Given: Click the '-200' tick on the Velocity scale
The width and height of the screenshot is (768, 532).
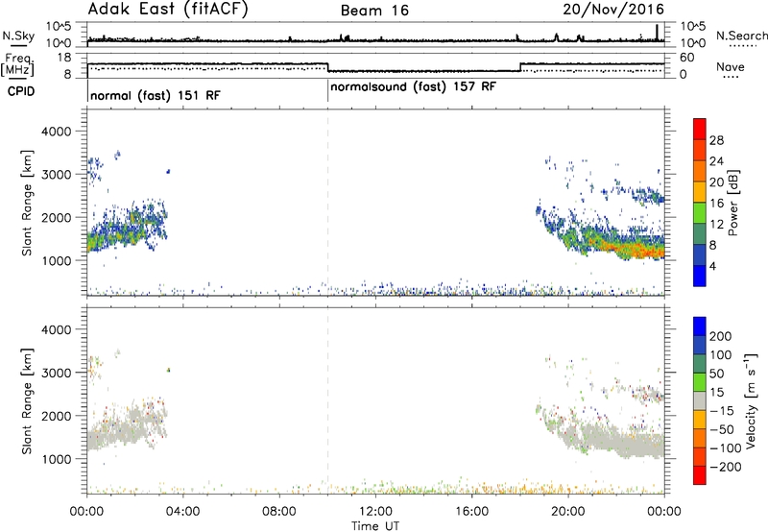Looking at the screenshot, I should pos(725,467).
